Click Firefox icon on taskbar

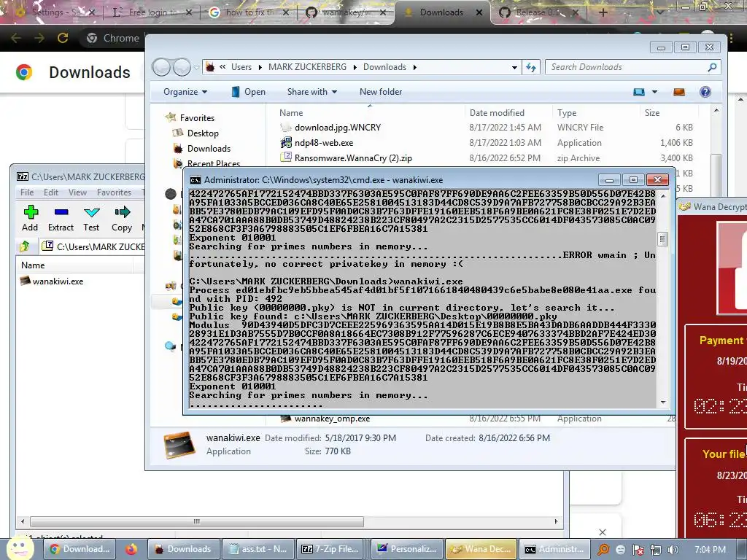[x=131, y=549]
